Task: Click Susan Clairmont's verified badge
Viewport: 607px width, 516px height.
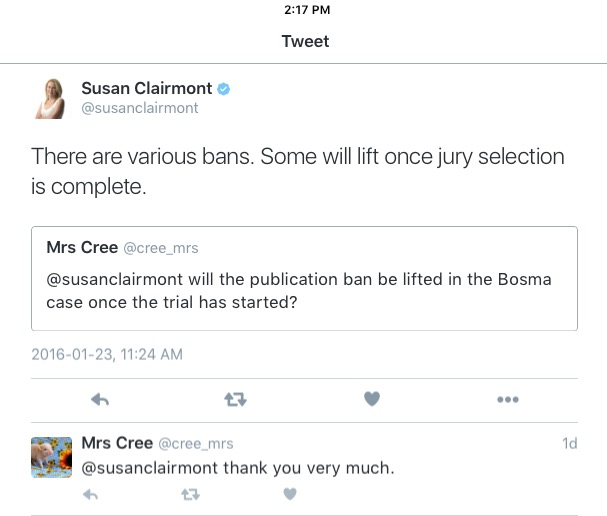Action: pyautogui.click(x=225, y=90)
